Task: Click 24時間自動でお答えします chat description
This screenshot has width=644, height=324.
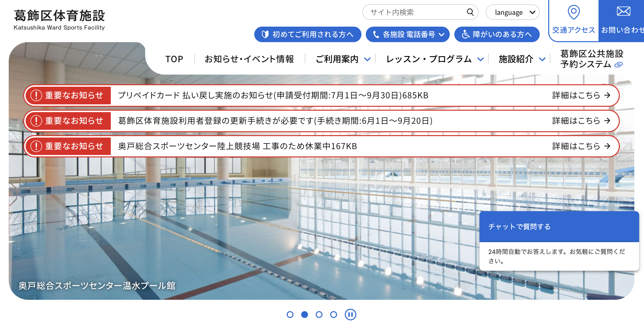Action: tap(556, 256)
